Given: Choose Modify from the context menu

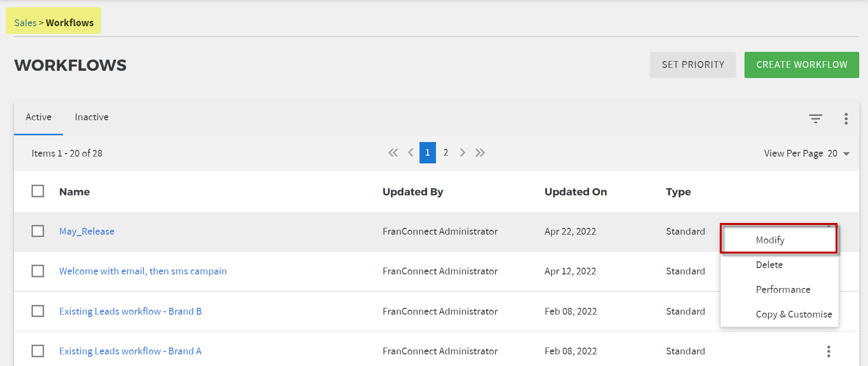Looking at the screenshot, I should [779, 240].
